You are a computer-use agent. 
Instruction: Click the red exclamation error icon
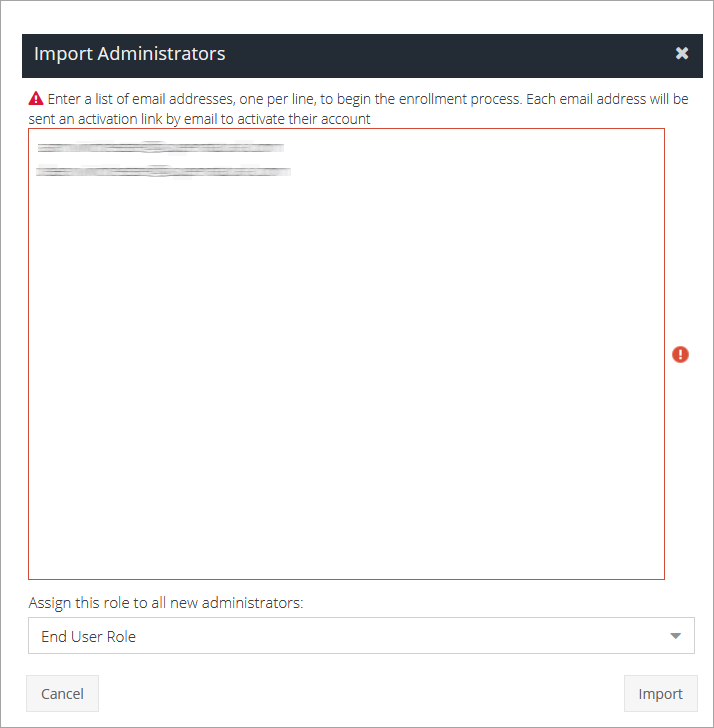[x=680, y=354]
